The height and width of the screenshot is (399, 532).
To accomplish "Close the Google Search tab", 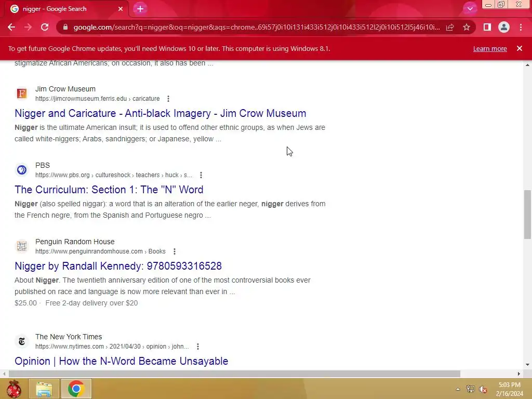I will pos(121,9).
